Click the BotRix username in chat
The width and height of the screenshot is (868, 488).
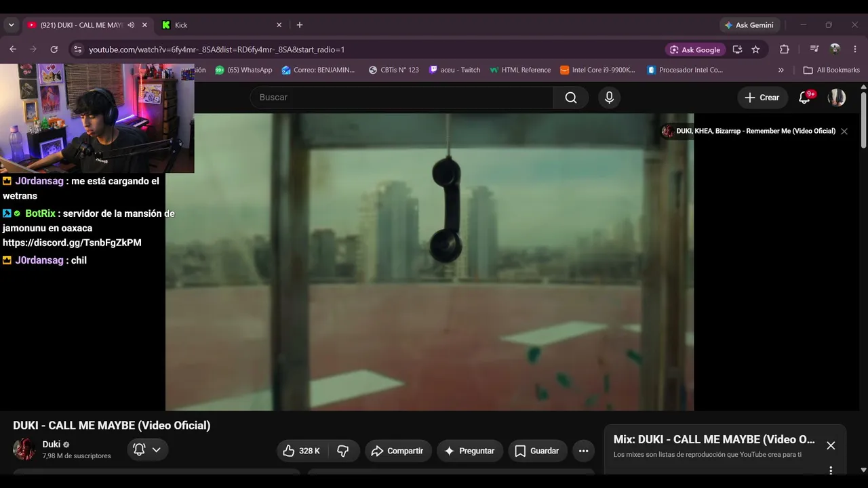click(x=40, y=213)
